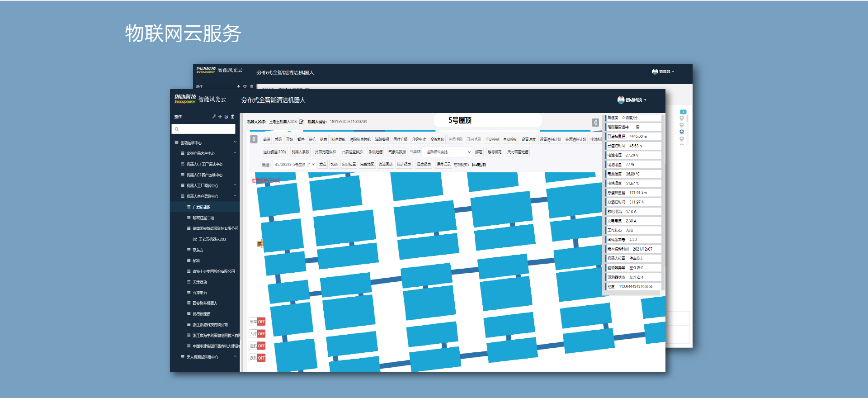Image resolution: width=868 pixels, height=398 pixels.
Task: Click the robot marker on the map
Action: click(259, 244)
